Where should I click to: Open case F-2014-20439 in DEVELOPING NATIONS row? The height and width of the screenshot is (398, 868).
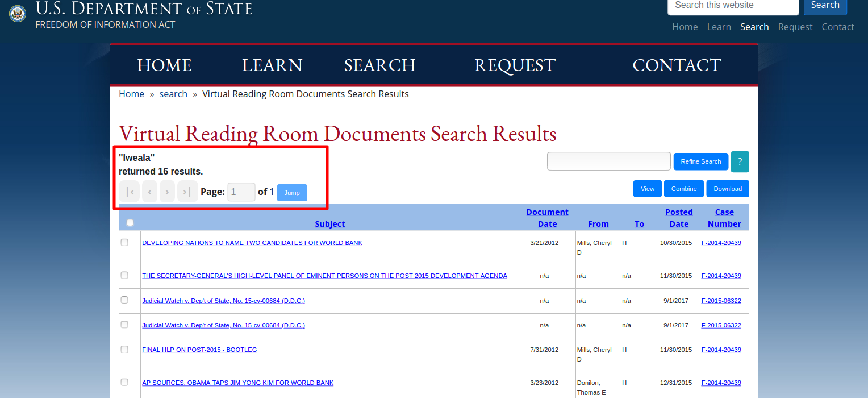click(x=721, y=243)
